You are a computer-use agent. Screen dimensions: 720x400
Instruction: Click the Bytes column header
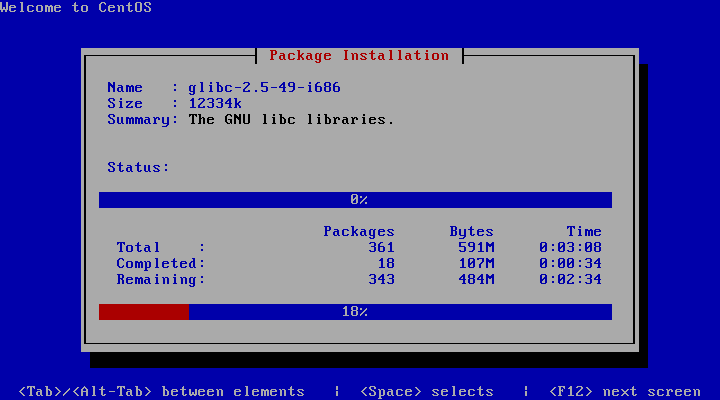472,231
